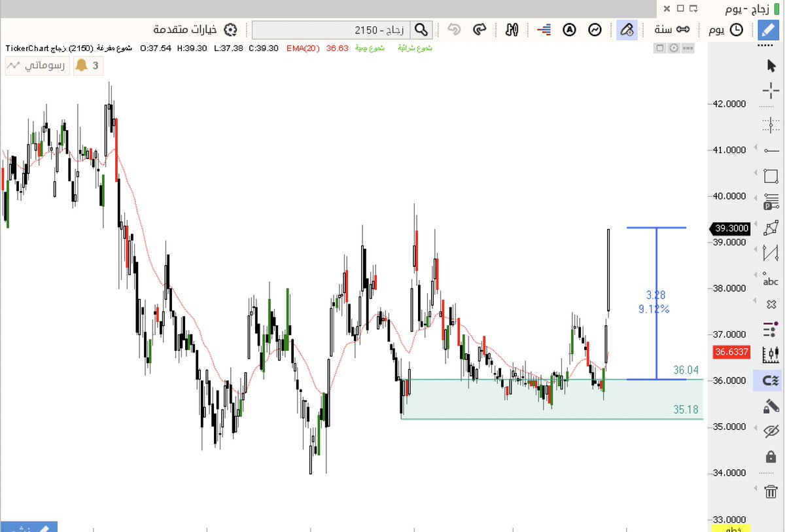Viewport: 785px width, 532px height.
Task: Click the symbol search field 2150
Action: (x=331, y=29)
